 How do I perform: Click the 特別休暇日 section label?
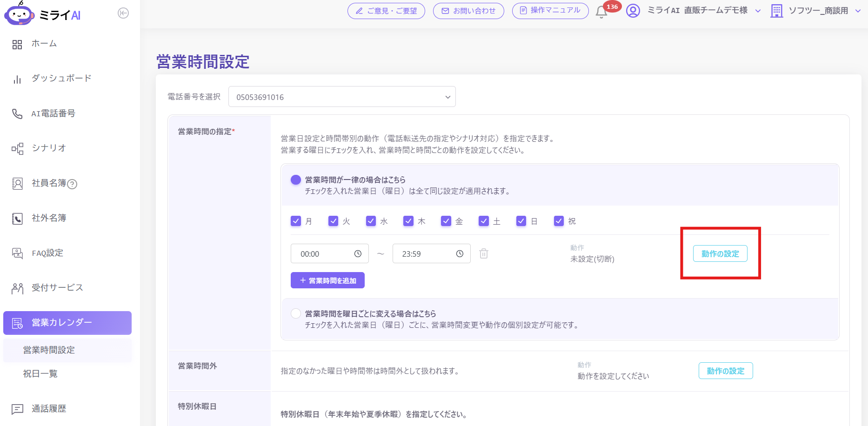click(x=197, y=406)
